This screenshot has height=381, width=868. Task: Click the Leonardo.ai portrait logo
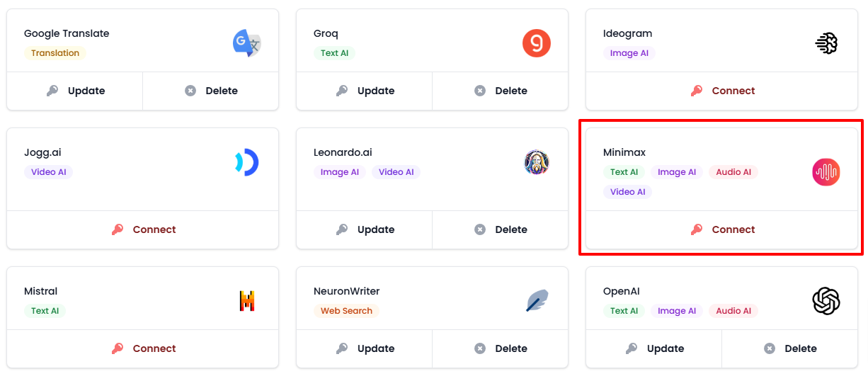(x=537, y=162)
